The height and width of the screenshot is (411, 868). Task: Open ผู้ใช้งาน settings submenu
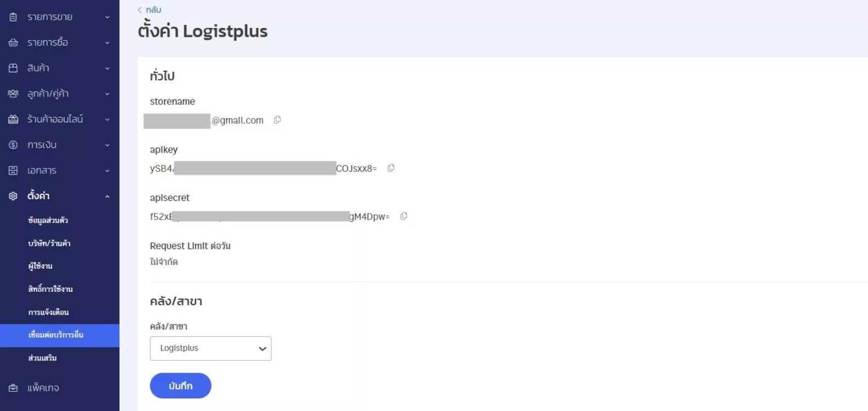click(x=41, y=266)
